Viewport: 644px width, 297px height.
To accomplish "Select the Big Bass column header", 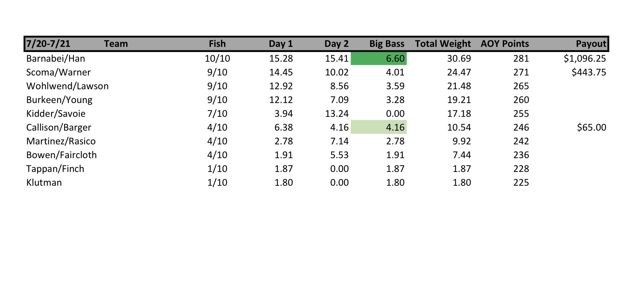I will tap(387, 44).
